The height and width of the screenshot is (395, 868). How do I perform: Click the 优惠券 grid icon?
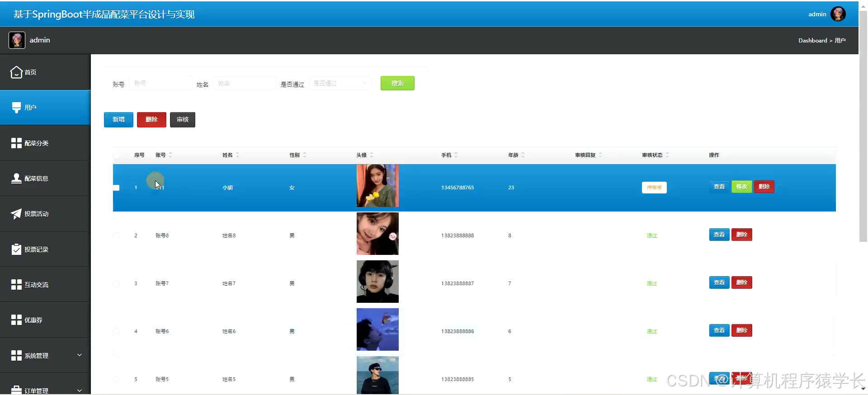point(16,320)
